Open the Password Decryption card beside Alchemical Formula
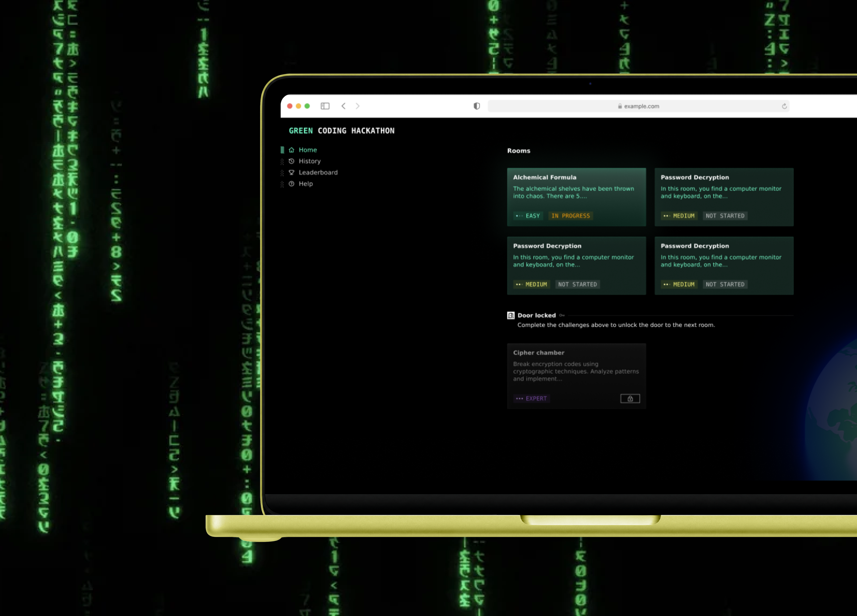Screen dimensions: 857x616 click(724, 197)
